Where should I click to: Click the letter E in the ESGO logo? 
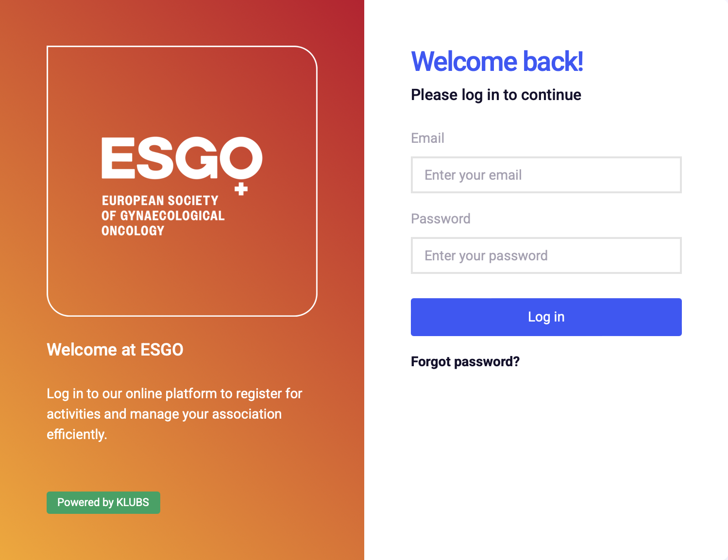pos(117,158)
